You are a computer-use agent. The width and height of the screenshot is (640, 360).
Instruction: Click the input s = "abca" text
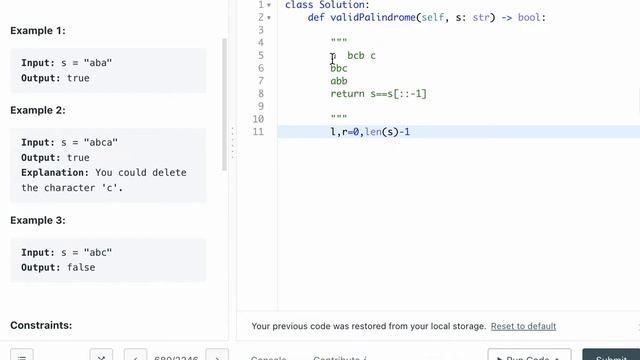[x=69, y=142]
